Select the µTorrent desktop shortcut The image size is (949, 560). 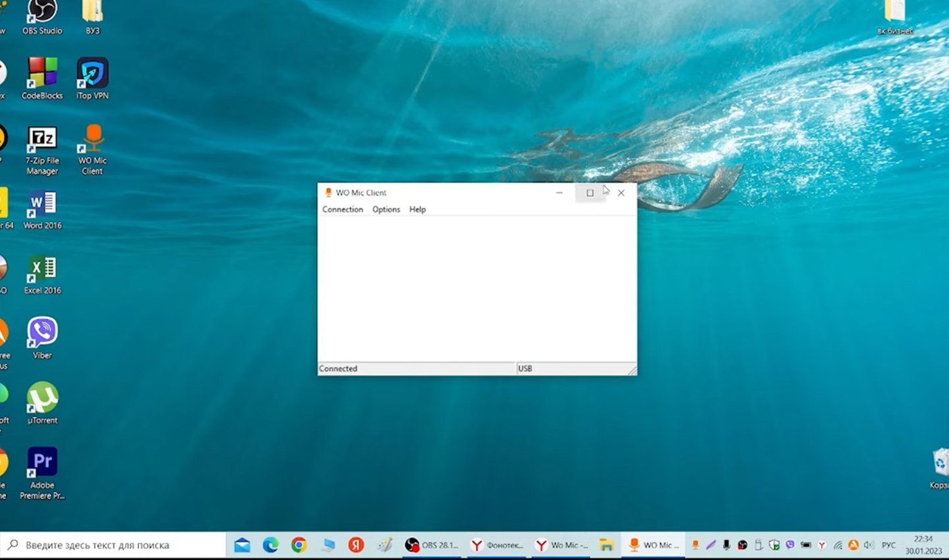[x=42, y=403]
